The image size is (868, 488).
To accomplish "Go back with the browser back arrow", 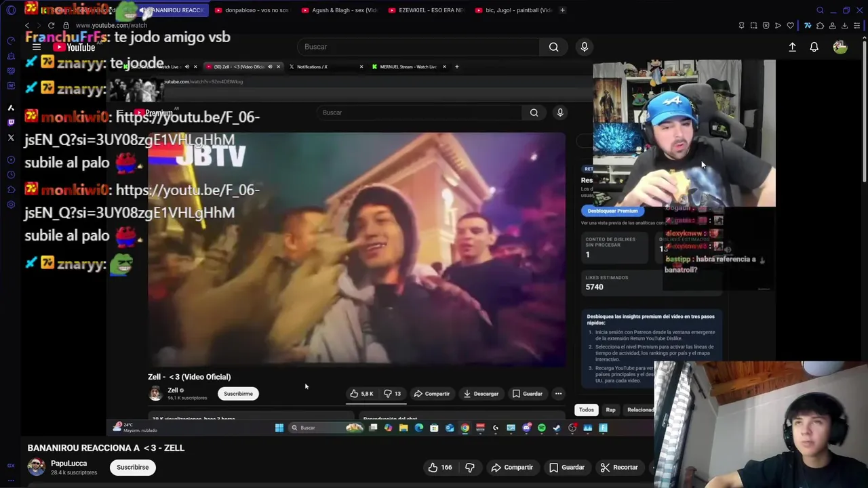I will click(27, 25).
